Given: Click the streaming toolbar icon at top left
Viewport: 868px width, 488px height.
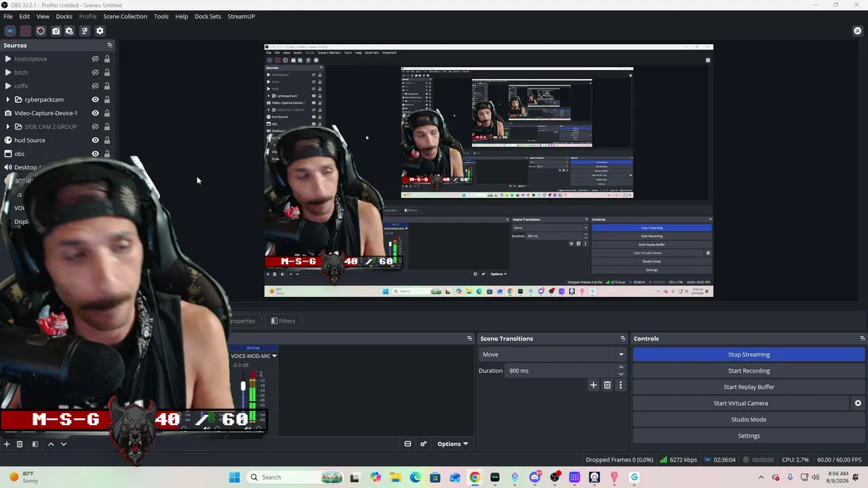Looking at the screenshot, I should pos(10,30).
